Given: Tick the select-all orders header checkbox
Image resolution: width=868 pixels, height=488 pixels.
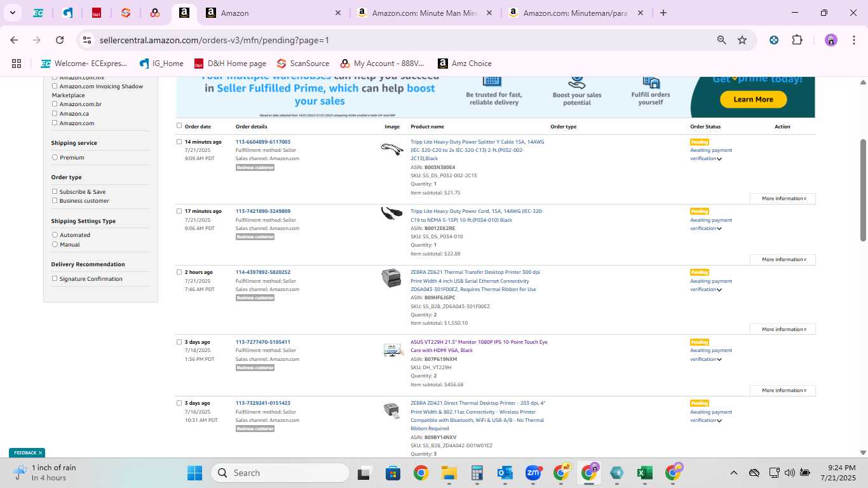Looking at the screenshot, I should click(x=179, y=126).
